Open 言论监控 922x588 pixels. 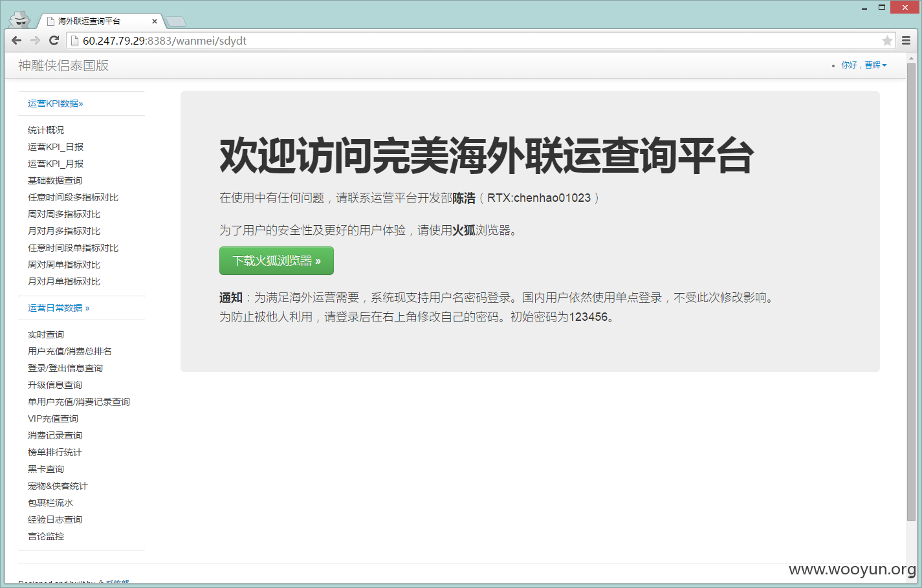[x=46, y=536]
